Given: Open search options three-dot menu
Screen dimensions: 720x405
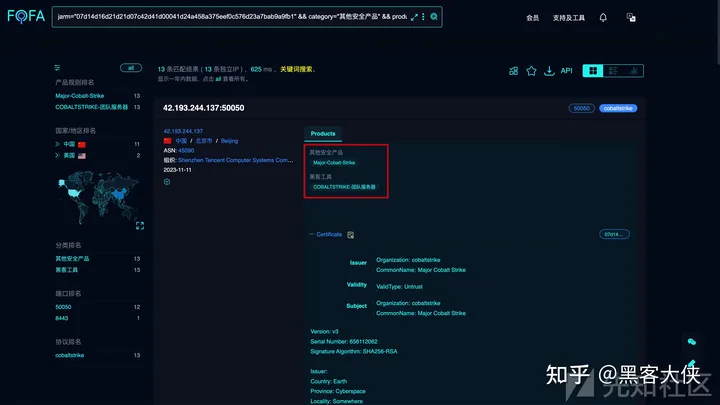Looking at the screenshot, I should (423, 17).
